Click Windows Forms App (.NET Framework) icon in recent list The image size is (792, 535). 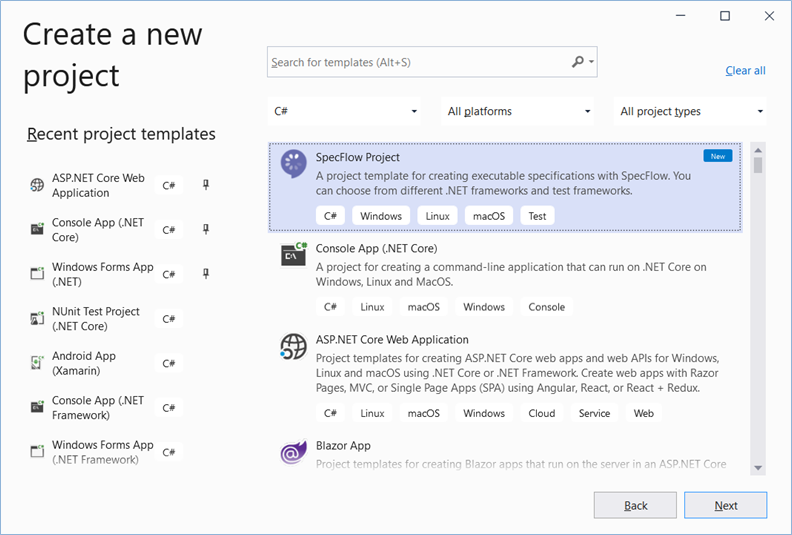[37, 451]
